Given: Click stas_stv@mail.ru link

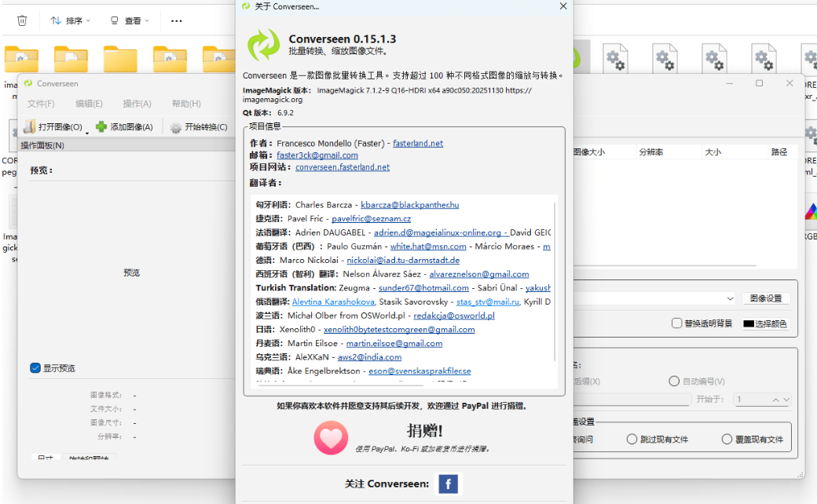Looking at the screenshot, I should (488, 302).
